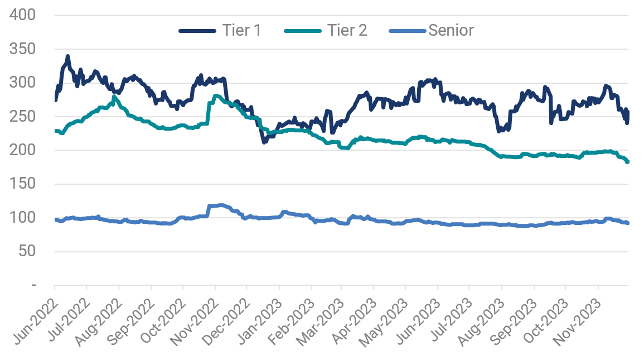644x355 pixels.
Task: Select the Jun-2022 x-axis label
Action: coord(38,313)
